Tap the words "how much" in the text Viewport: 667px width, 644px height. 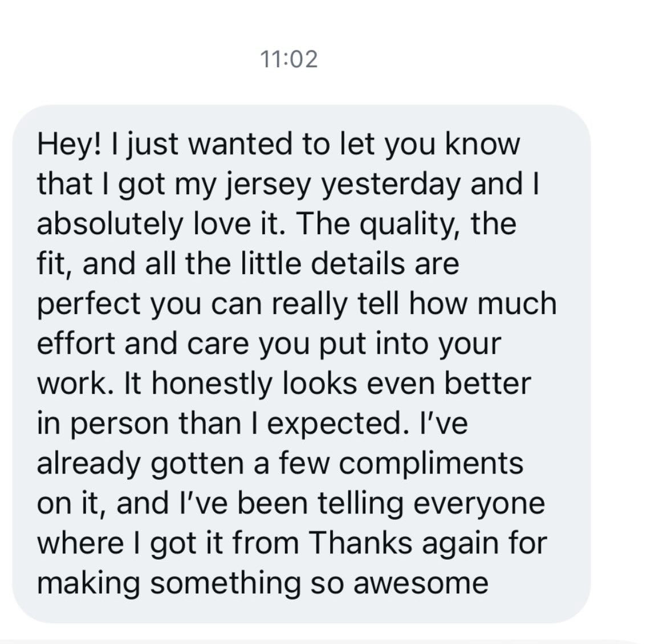click(482, 304)
